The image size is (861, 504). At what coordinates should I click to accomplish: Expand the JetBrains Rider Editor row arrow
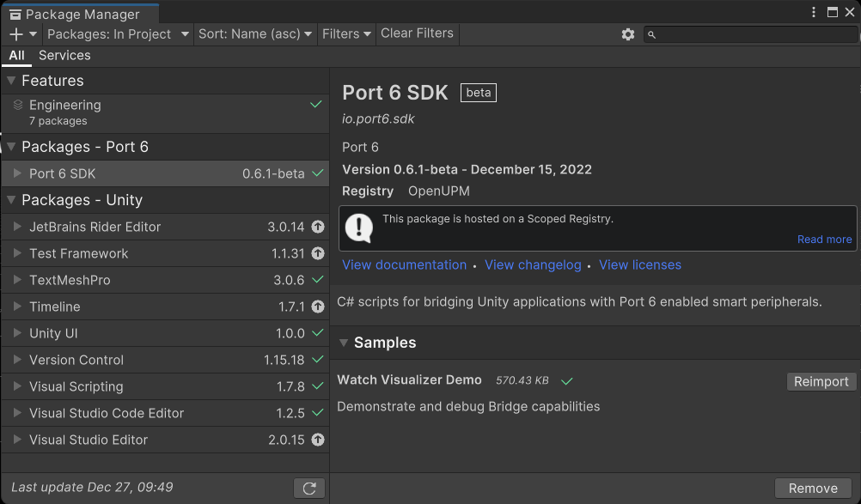click(17, 227)
